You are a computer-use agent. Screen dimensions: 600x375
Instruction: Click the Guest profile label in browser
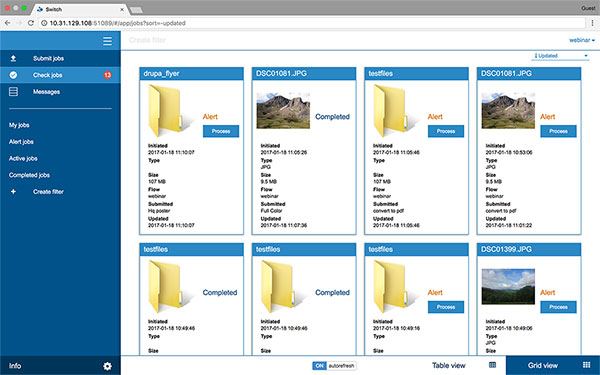coord(588,8)
